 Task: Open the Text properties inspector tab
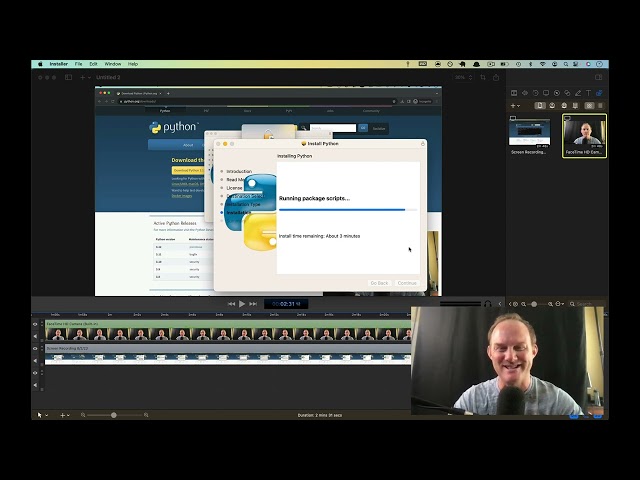pyautogui.click(x=589, y=93)
